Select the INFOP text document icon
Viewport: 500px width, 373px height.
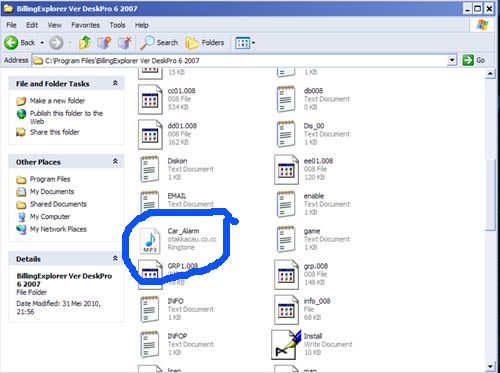pos(149,344)
